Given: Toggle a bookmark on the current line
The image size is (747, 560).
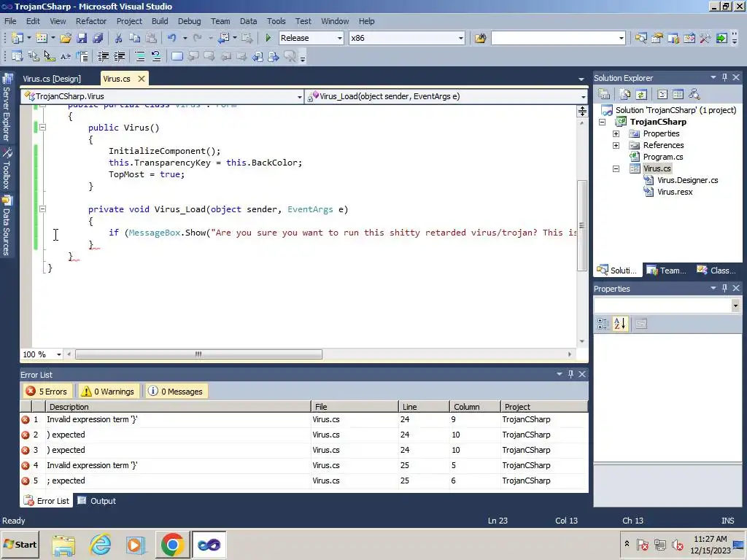Looking at the screenshot, I should [x=177, y=57].
